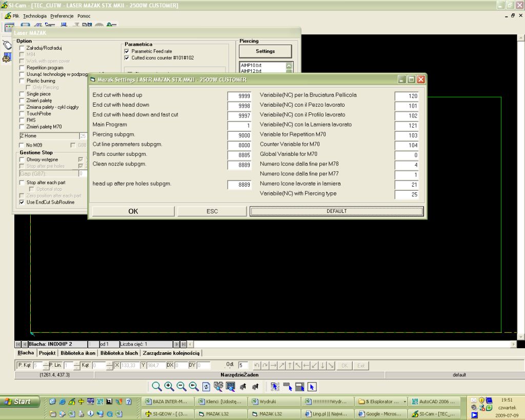Open the Preferencje menu
The height and width of the screenshot is (420, 525).
pos(62,16)
